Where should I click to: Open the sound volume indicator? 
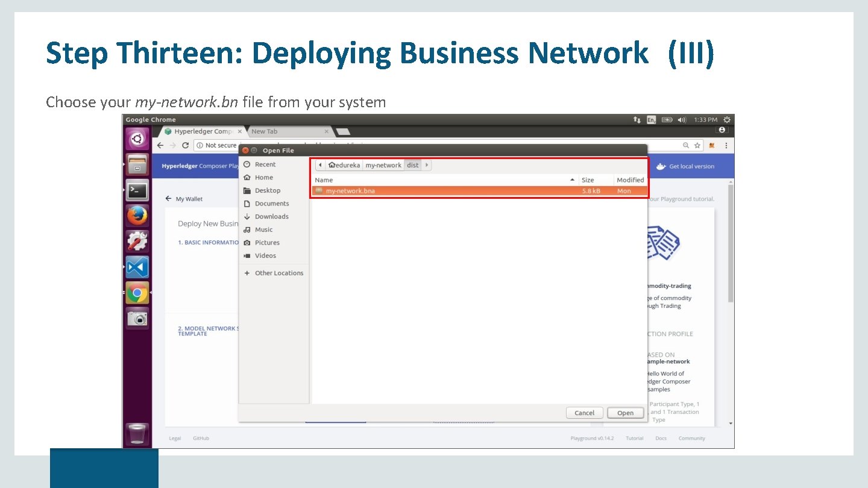pos(682,120)
